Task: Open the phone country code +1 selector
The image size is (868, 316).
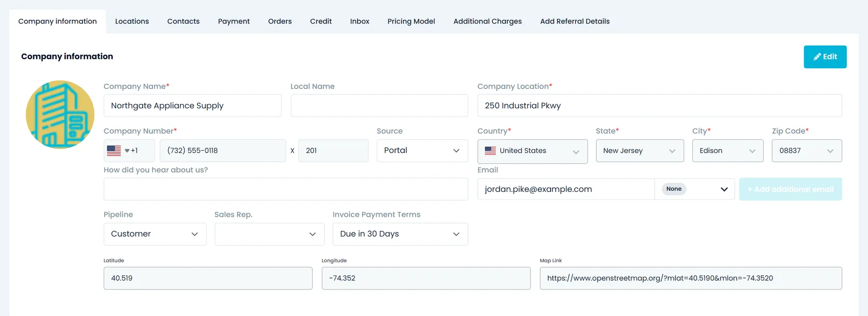Action: 129,151
